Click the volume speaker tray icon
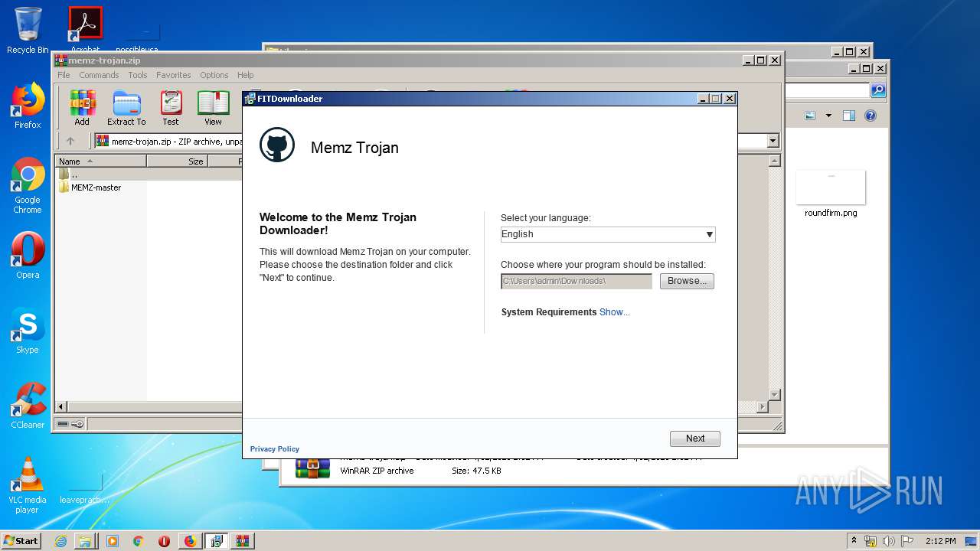The image size is (980, 551). [x=889, y=541]
